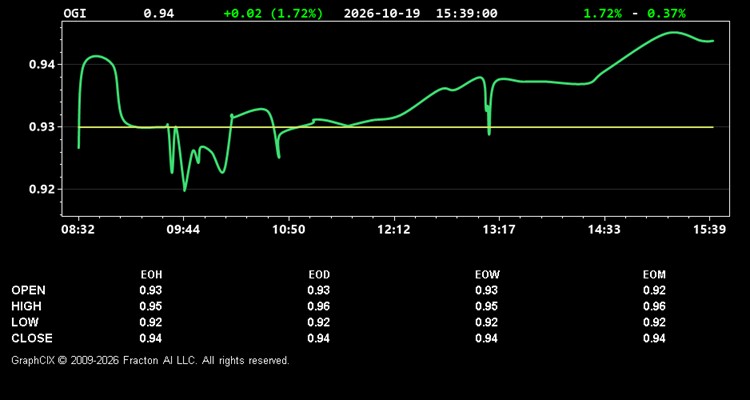The width and height of the screenshot is (750, 400).
Task: Click the EOW HIGH value 0.95
Action: 486,306
